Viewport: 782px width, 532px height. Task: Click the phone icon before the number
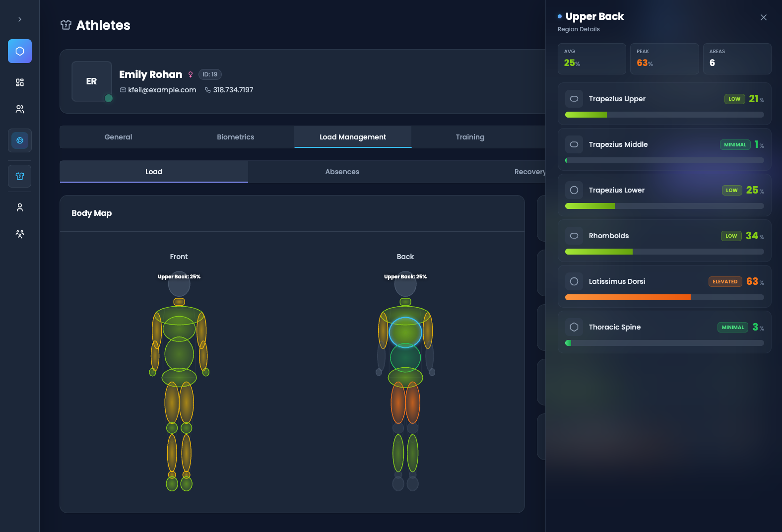point(208,90)
